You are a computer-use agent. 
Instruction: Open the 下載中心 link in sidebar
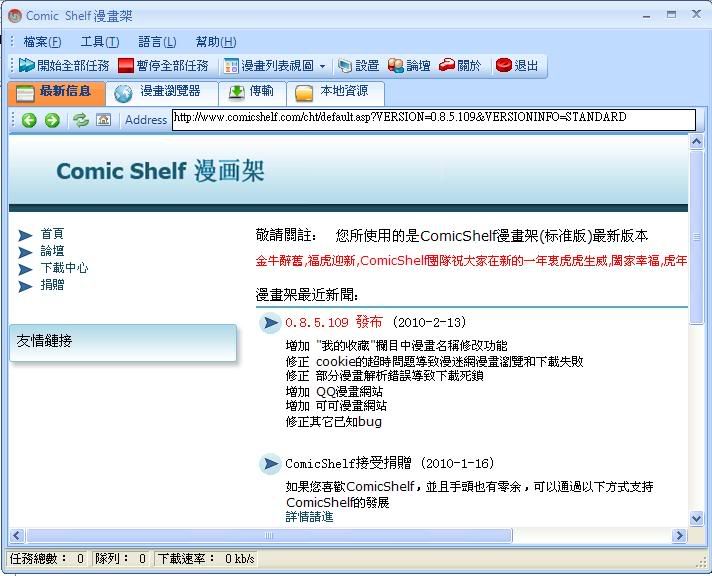(64, 268)
